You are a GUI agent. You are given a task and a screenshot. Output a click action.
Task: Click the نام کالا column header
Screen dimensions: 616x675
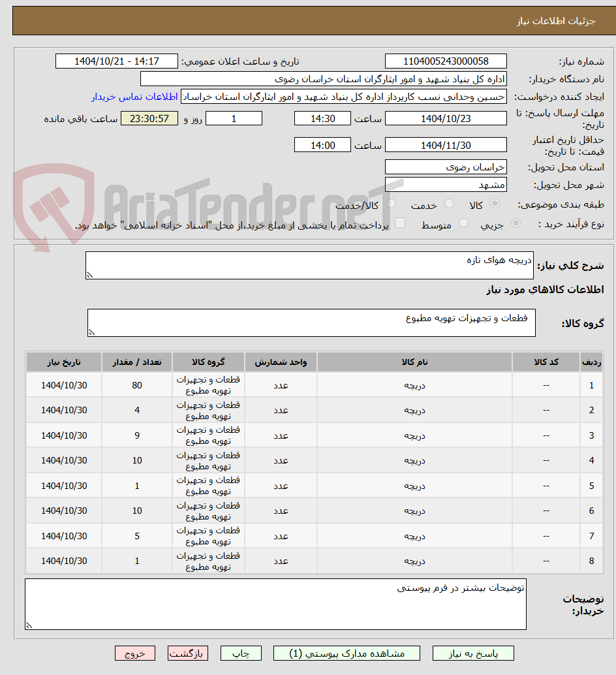[414, 362]
